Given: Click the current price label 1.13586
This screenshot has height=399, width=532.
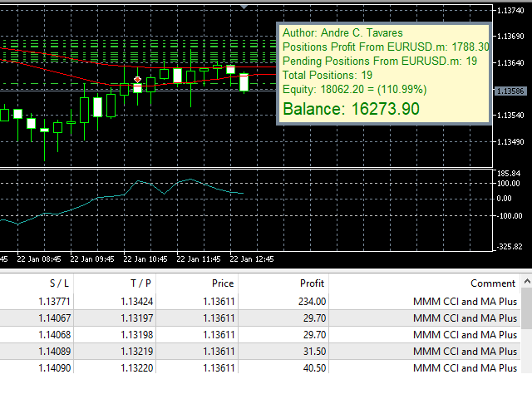Looking at the screenshot, I should click(510, 91).
